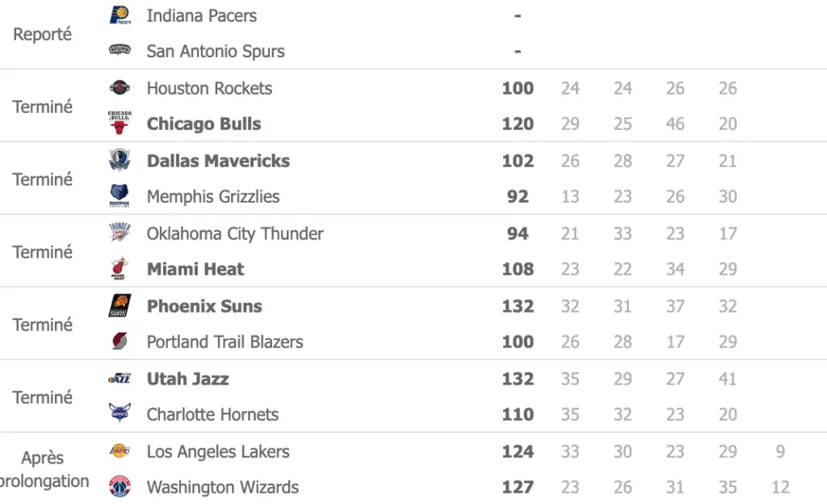
Task: Click the Utah Jazz final score 132
Action: pyautogui.click(x=518, y=380)
